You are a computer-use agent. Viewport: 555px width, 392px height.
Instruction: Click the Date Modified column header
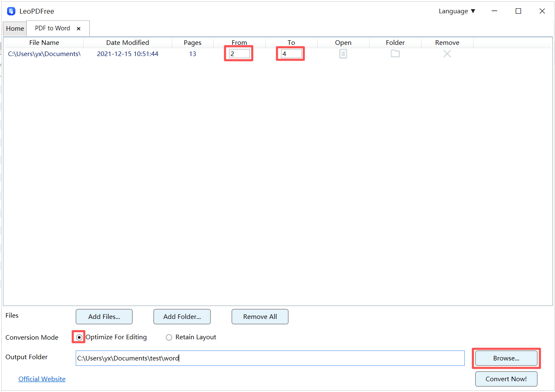(128, 42)
